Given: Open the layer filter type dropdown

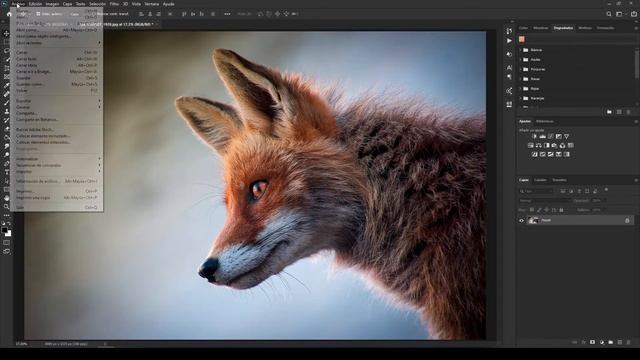Looking at the screenshot, I should [x=536, y=191].
